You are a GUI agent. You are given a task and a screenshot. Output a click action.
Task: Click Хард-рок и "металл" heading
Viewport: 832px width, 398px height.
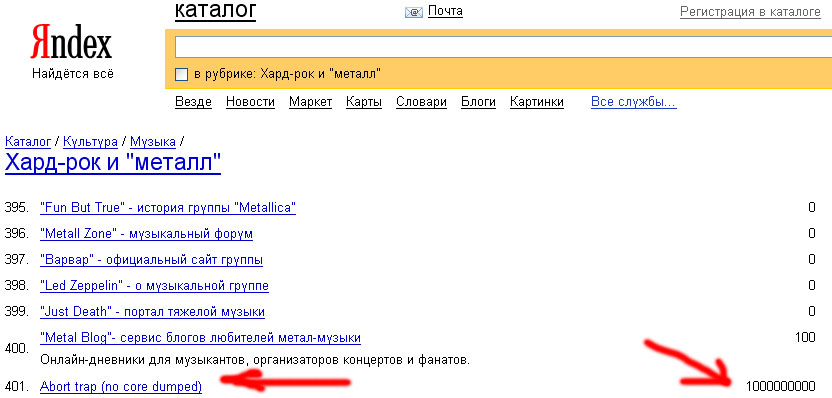tap(113, 163)
